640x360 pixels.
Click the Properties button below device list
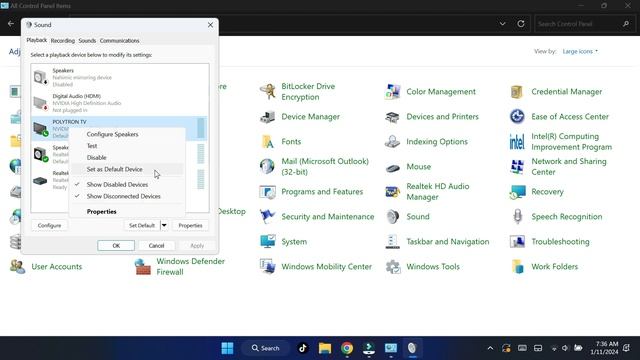190,225
